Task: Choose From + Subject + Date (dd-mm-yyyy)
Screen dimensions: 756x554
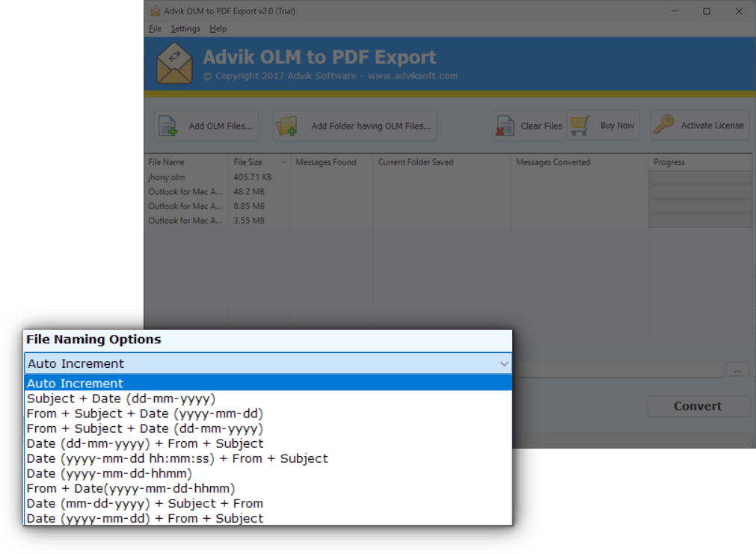Action: (x=268, y=428)
